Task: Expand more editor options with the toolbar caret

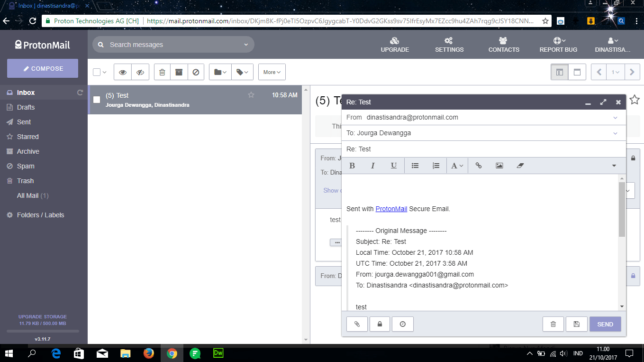Action: click(614, 166)
